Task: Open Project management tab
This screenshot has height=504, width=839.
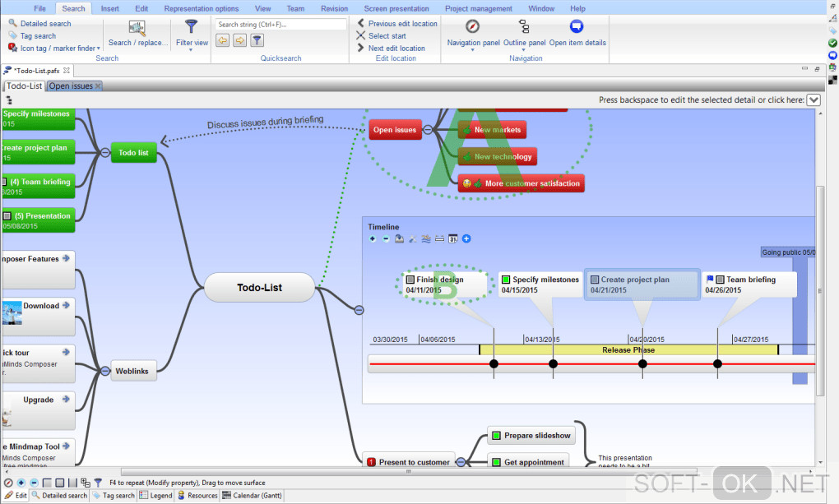Action: coord(479,8)
